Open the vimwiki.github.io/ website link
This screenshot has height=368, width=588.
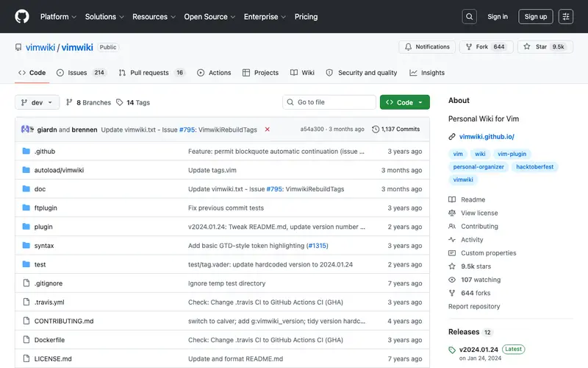(487, 137)
